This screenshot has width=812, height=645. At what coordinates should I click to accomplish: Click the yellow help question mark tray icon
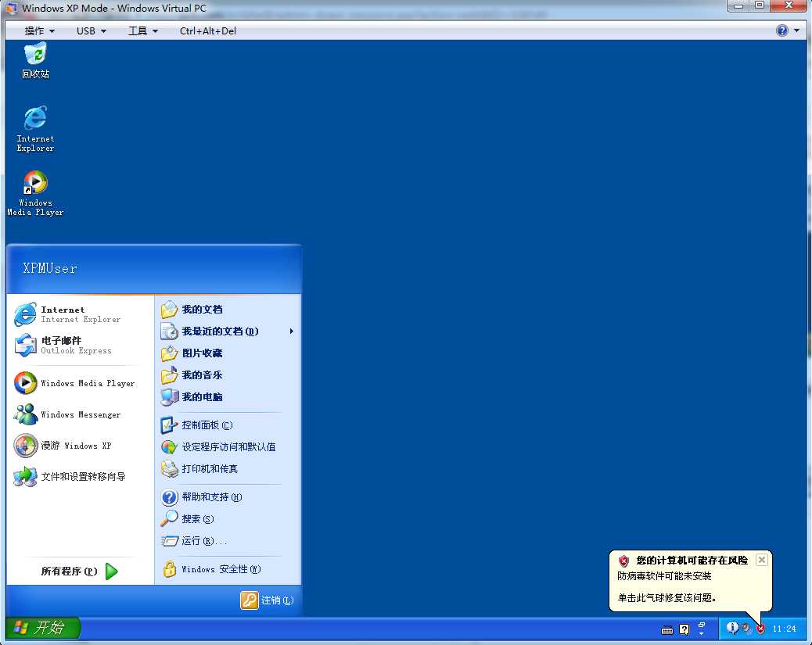click(684, 628)
